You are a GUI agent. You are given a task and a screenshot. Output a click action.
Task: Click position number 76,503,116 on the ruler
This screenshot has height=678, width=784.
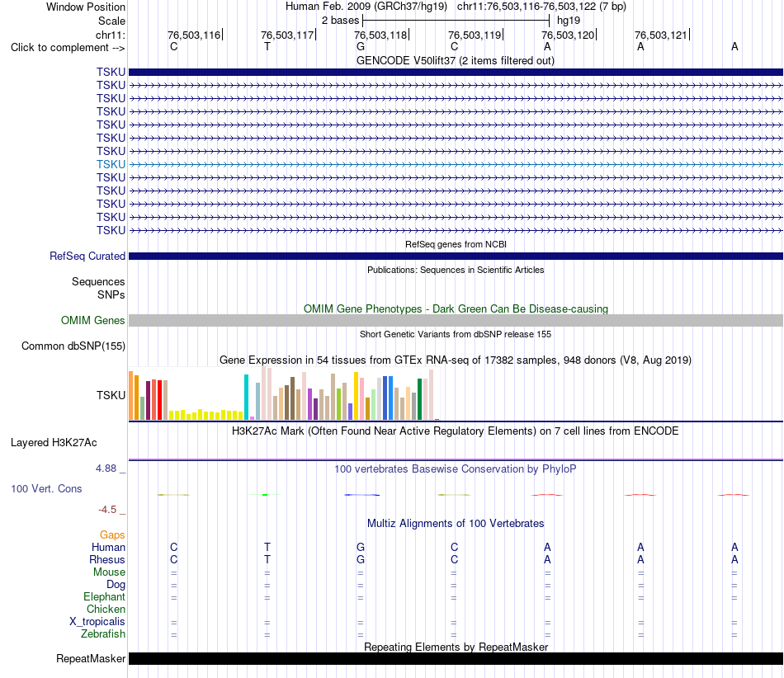pos(194,35)
